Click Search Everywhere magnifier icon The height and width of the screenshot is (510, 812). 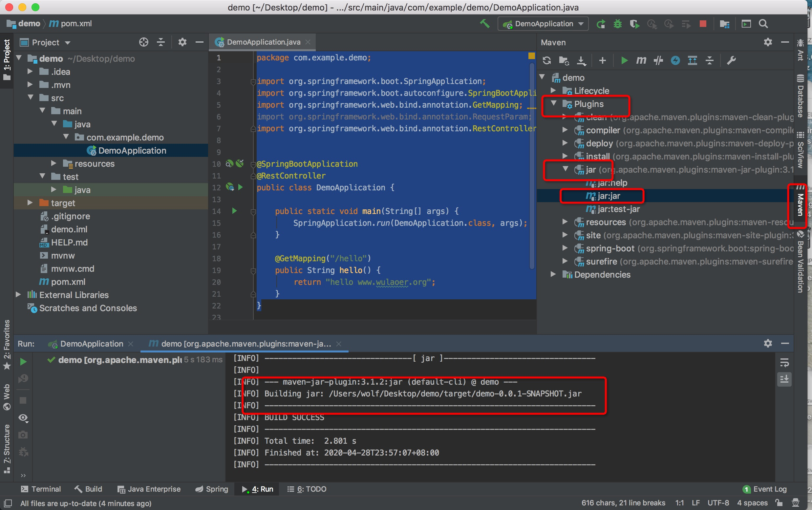763,24
